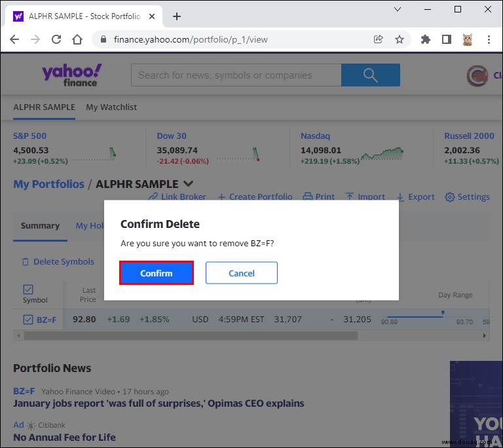Open the user account avatar
The height and width of the screenshot is (448, 503).
[x=477, y=76]
